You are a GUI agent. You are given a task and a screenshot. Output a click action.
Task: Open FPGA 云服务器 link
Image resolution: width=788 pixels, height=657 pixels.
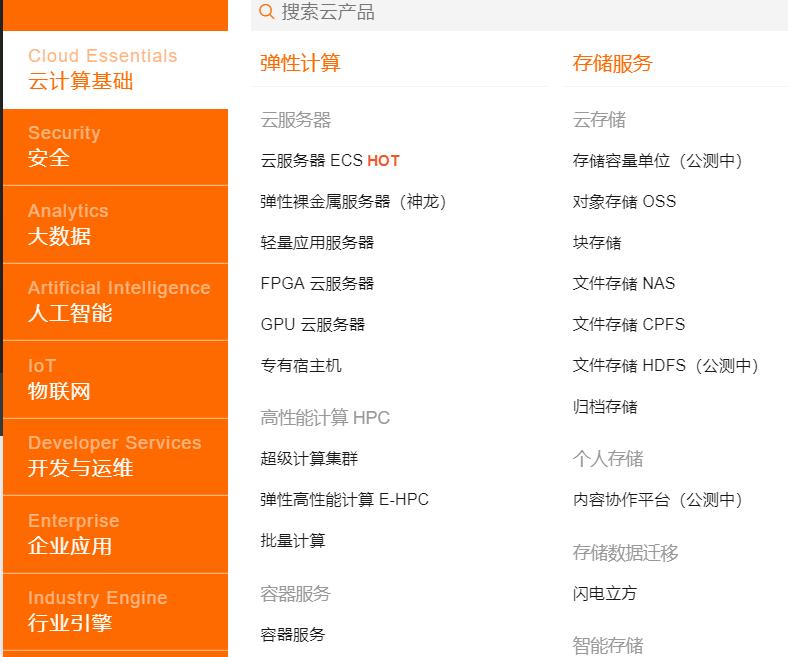point(317,284)
